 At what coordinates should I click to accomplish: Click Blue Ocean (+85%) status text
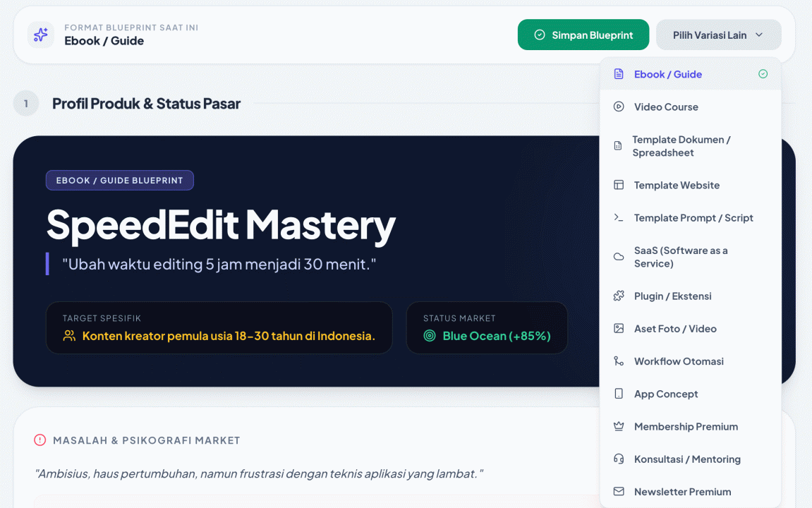pyautogui.click(x=497, y=336)
